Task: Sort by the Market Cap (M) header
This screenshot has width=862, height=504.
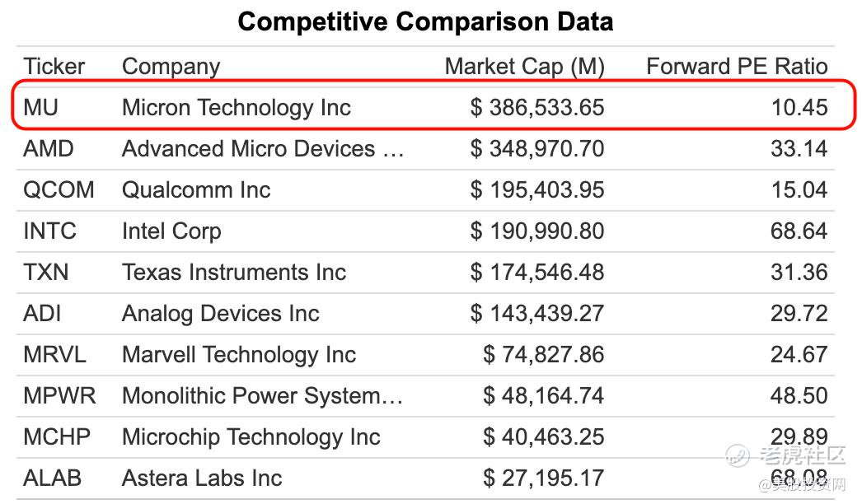Action: 524,67
